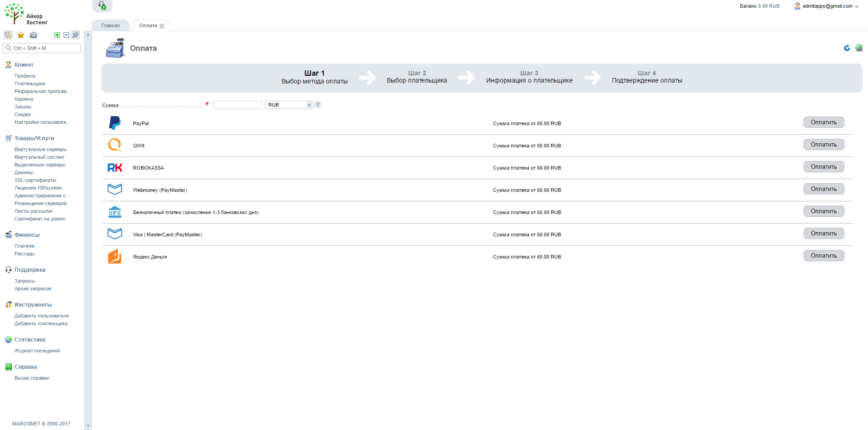The width and height of the screenshot is (868, 430).
Task: Click the help question mark beside currency
Action: [318, 104]
